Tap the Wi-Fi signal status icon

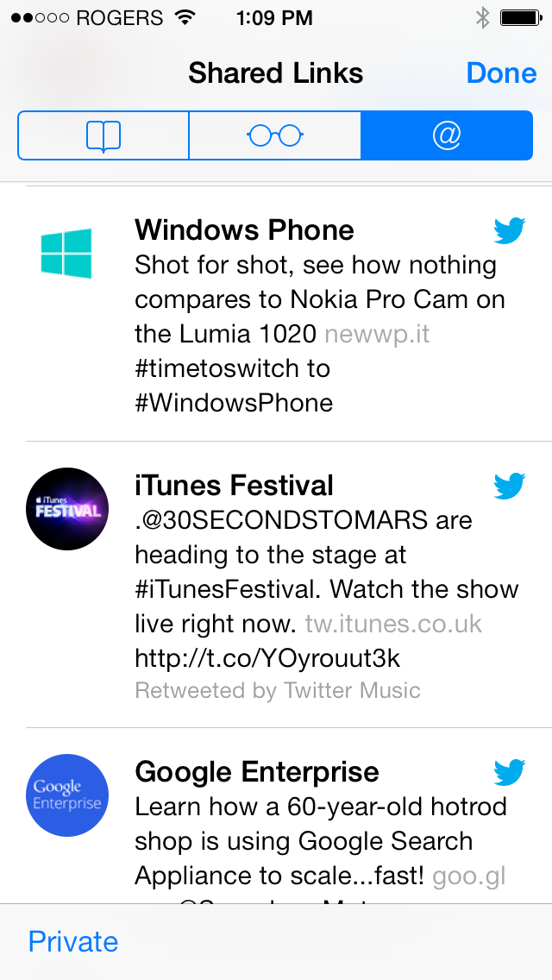185,17
